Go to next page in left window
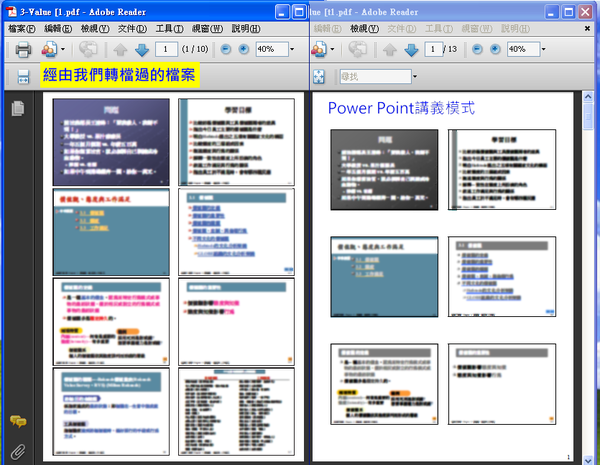 pyautogui.click(x=142, y=49)
